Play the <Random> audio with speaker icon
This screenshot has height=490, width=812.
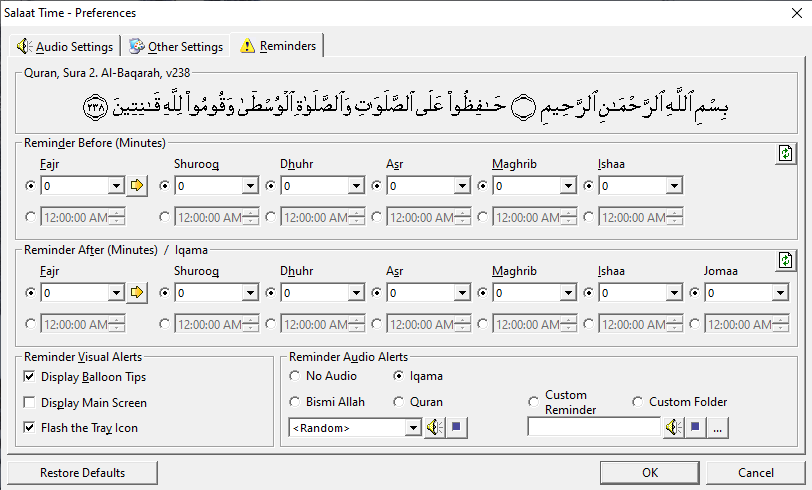(434, 428)
